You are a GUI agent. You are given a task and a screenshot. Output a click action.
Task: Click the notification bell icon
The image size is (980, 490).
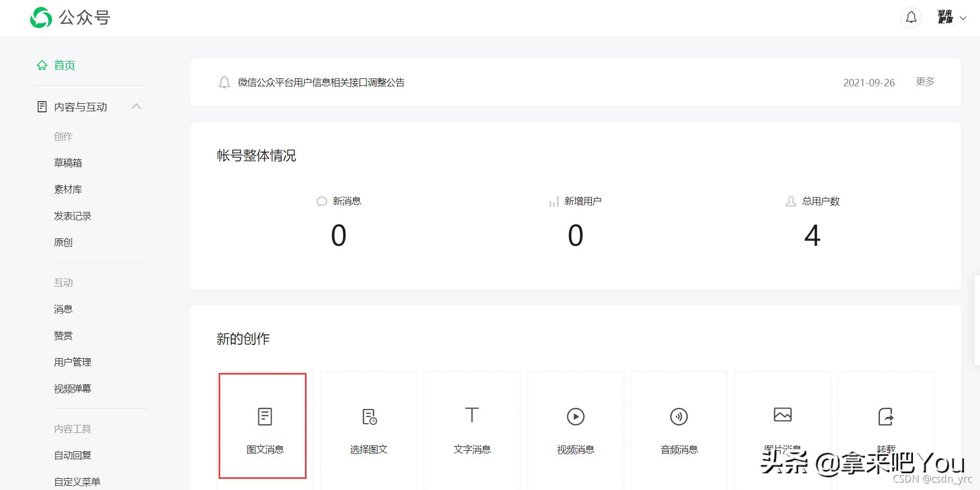(x=911, y=17)
